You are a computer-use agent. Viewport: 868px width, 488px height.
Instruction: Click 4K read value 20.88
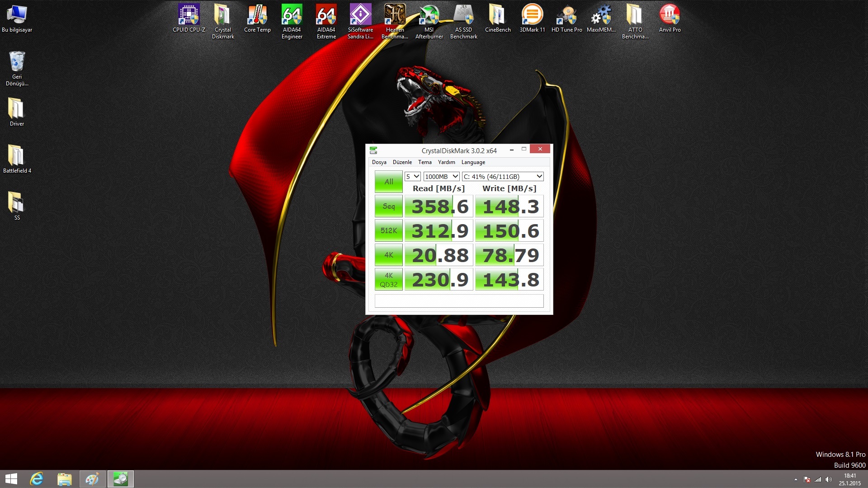439,255
